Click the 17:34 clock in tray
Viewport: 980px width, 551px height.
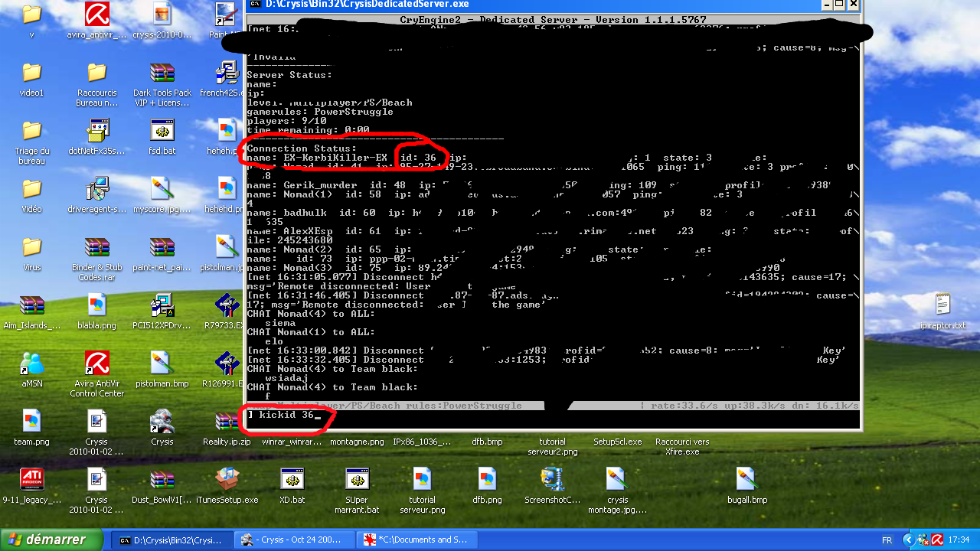[959, 540]
